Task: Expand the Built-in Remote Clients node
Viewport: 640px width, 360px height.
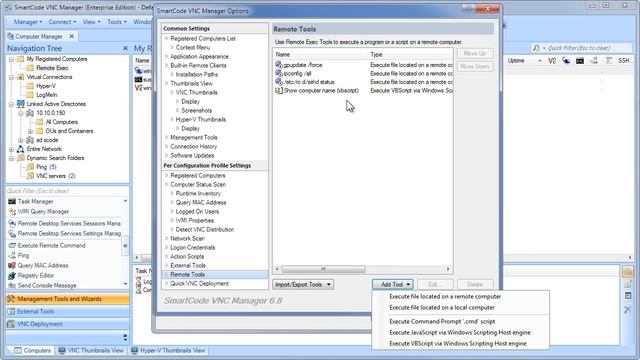Action: tap(167, 65)
